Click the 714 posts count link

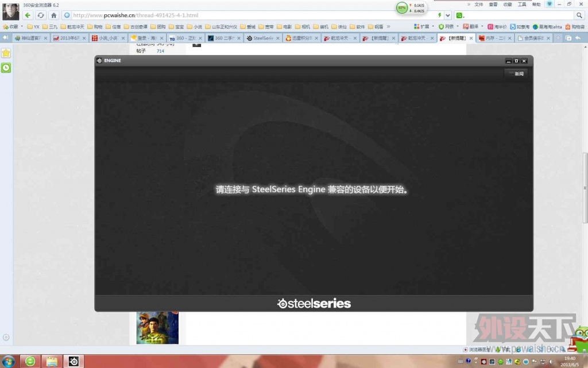(x=161, y=51)
